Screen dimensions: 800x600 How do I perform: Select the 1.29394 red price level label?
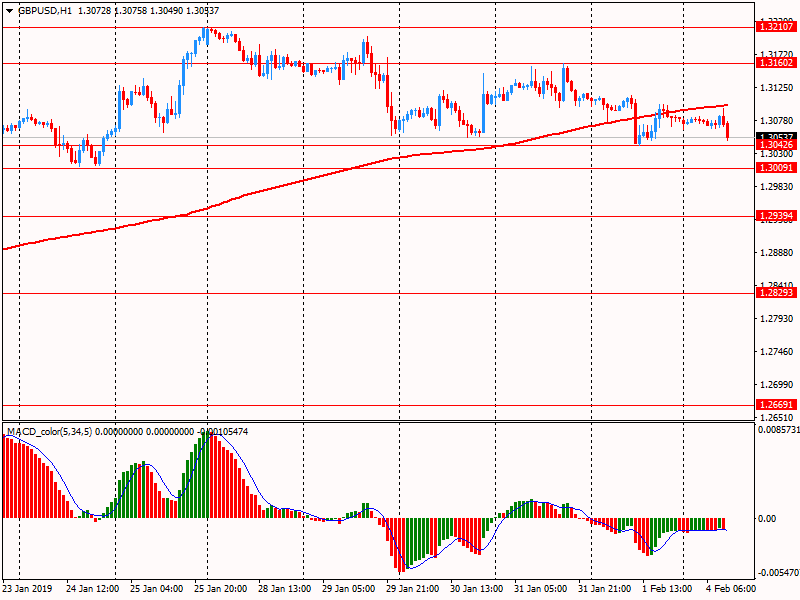tap(776, 216)
